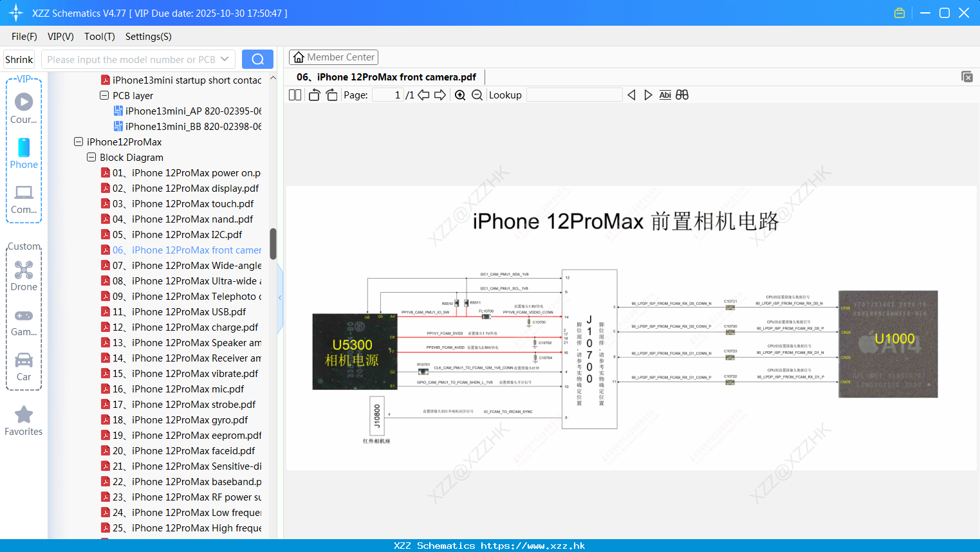The height and width of the screenshot is (552, 980).
Task: Select the Computer category icon
Action: 24,199
